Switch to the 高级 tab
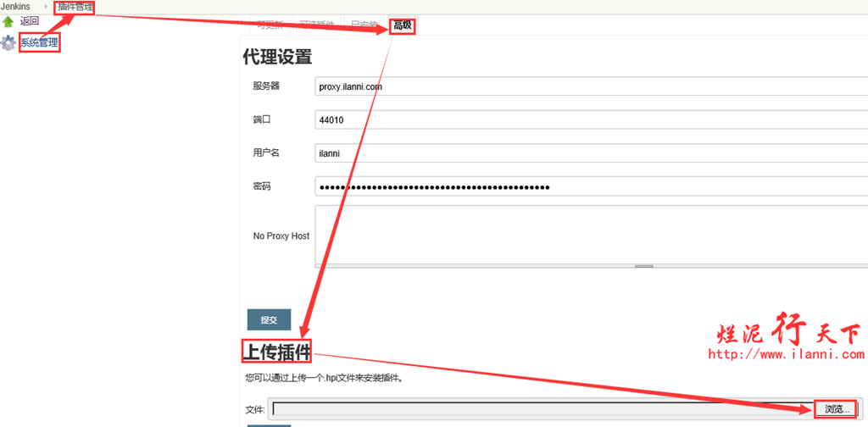Image resolution: width=868 pixels, height=427 pixels. [402, 25]
